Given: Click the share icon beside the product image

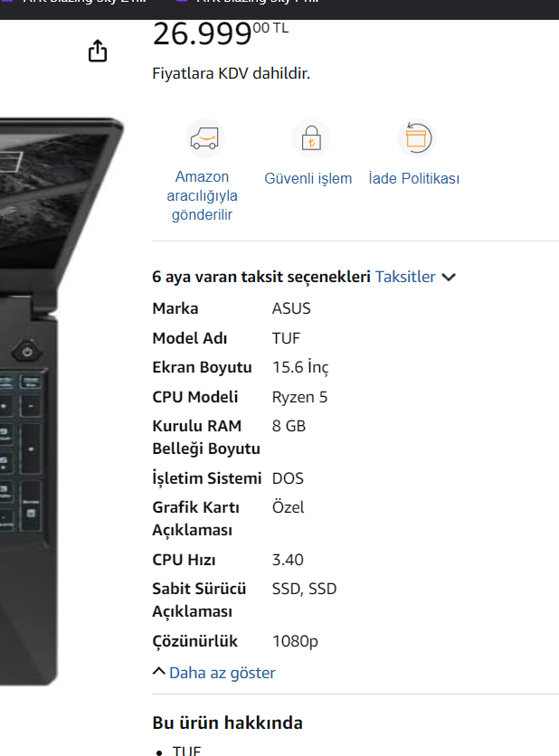Looking at the screenshot, I should pyautogui.click(x=98, y=51).
